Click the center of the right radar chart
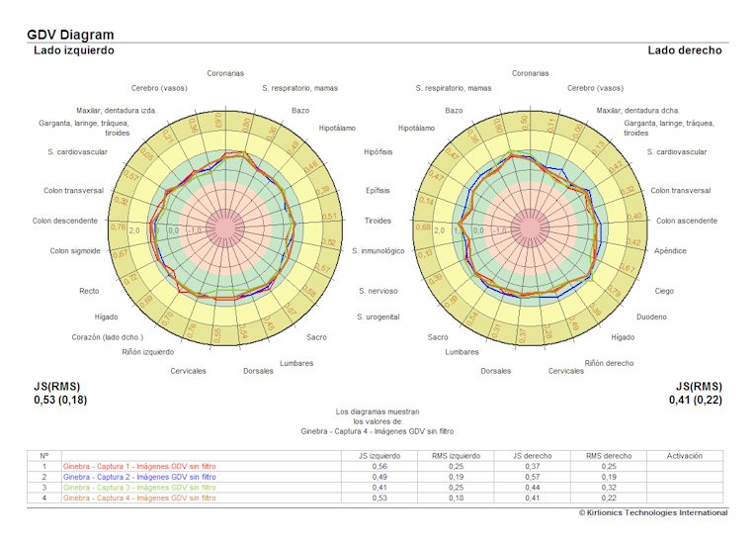Screen dimensions: 756x545 pyautogui.click(x=530, y=228)
